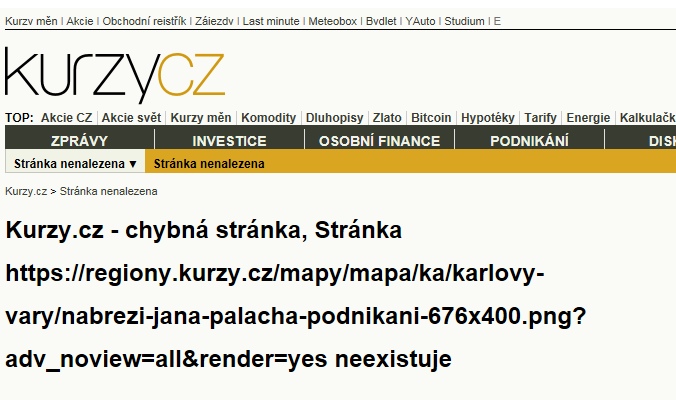Click Stránka nenalezena breadcrumb entry
676x400 pixels.
click(x=108, y=191)
